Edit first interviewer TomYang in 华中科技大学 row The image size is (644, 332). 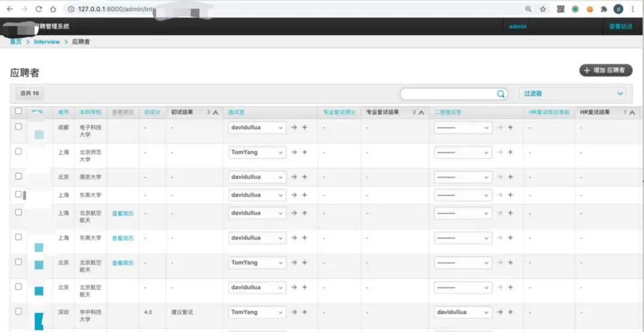click(294, 312)
